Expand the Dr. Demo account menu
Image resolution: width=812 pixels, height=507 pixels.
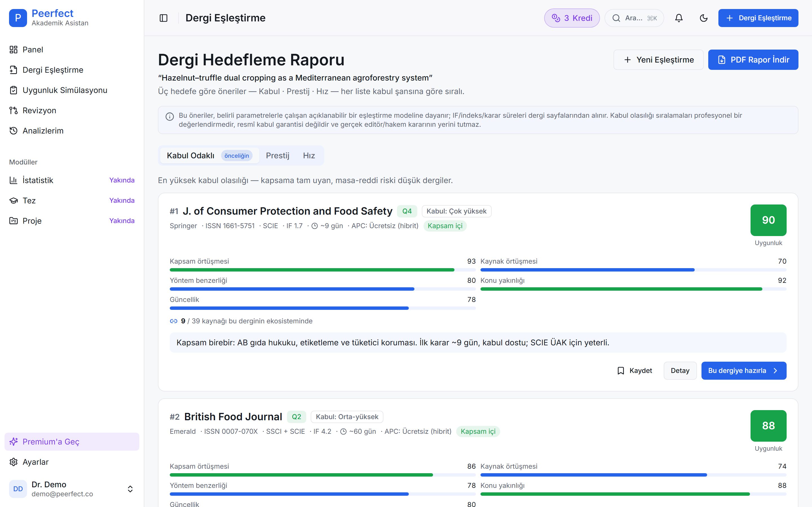[72, 489]
